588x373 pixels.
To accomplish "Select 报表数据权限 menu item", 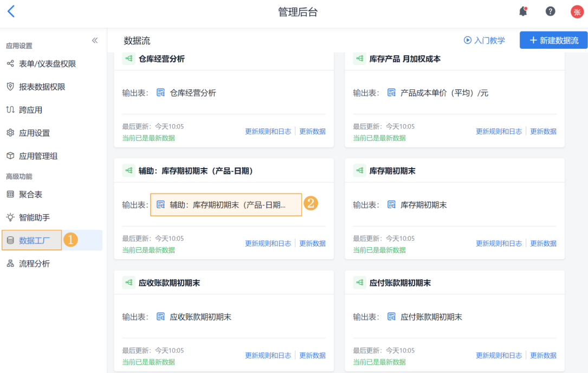I will click(x=42, y=87).
